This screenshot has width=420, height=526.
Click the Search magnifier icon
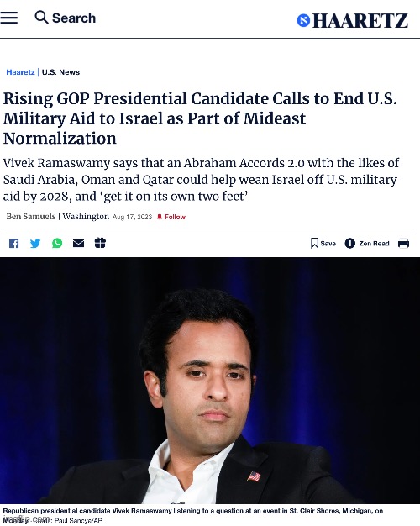42,17
